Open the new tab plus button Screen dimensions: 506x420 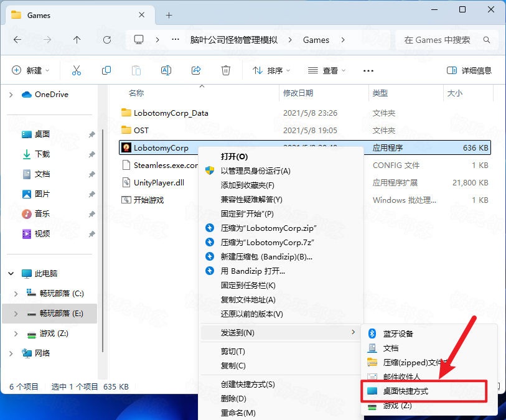pos(169,15)
